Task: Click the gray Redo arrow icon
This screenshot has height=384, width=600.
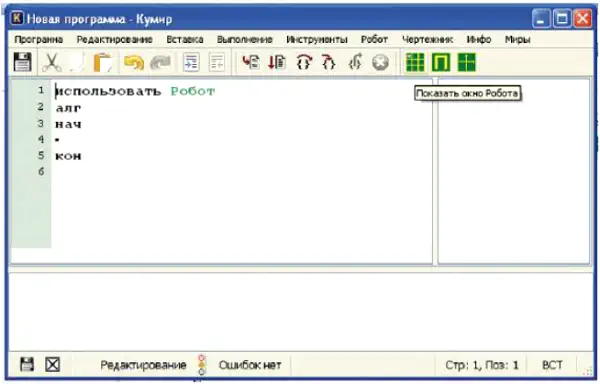Action: tap(160, 62)
